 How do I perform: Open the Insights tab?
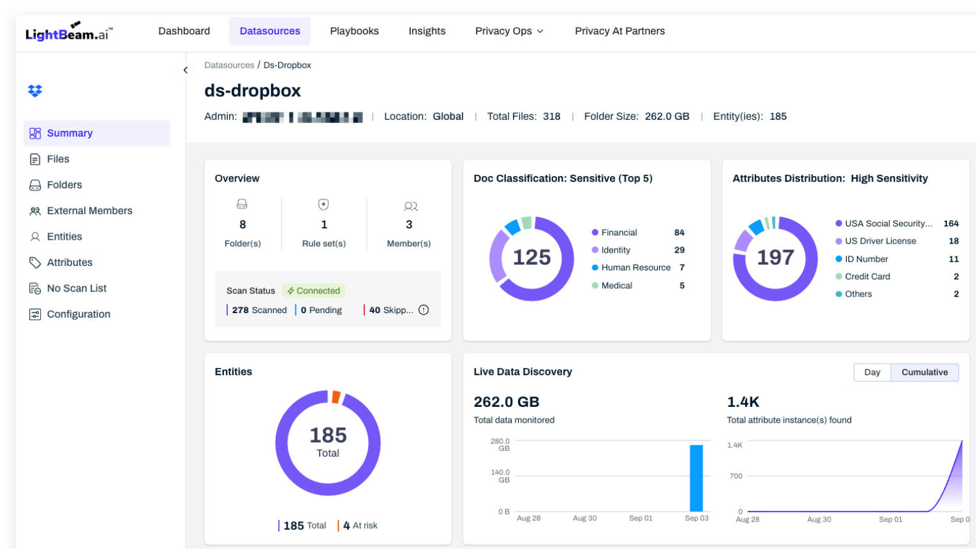(x=427, y=31)
